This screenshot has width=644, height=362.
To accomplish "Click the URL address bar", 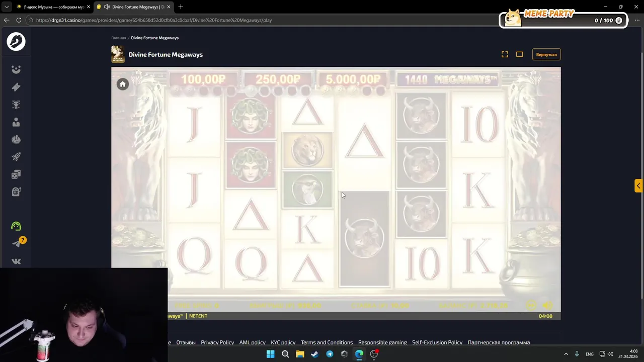I will (x=262, y=20).
